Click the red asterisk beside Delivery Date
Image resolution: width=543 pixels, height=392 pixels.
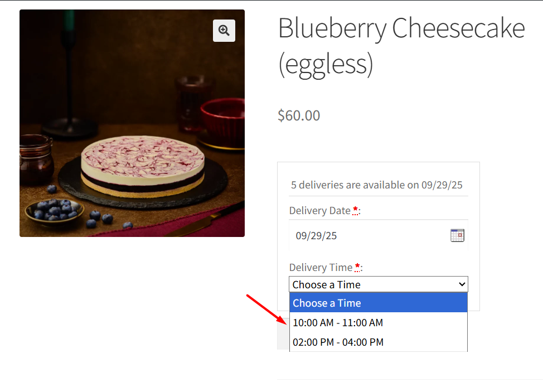[x=356, y=210]
